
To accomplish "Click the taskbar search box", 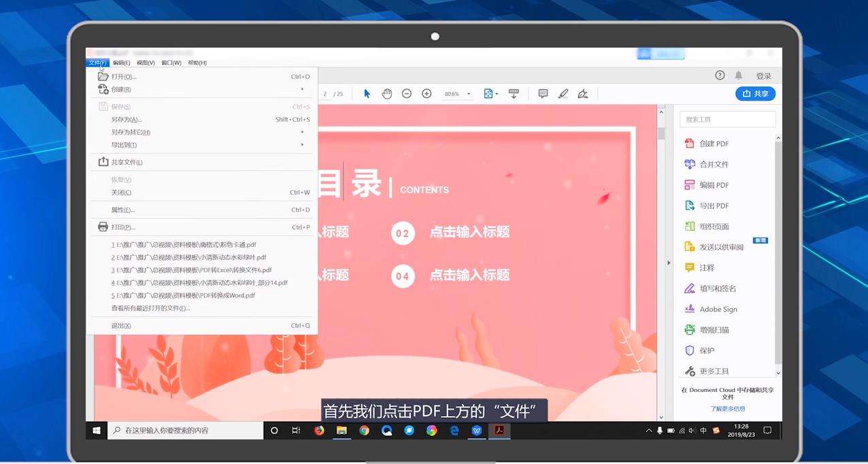I will coord(186,431).
